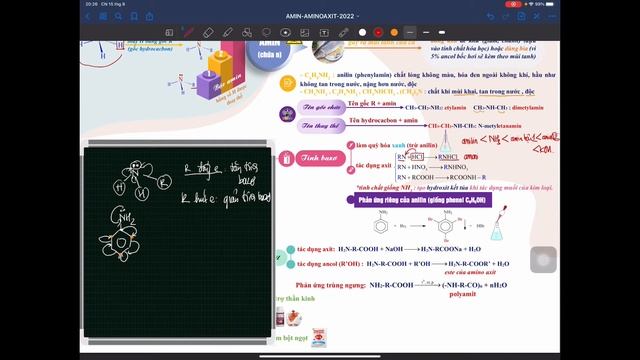The height and width of the screenshot is (360, 640).
Task: Tap the screen recording indicator in status bar
Action: click(513, 4)
